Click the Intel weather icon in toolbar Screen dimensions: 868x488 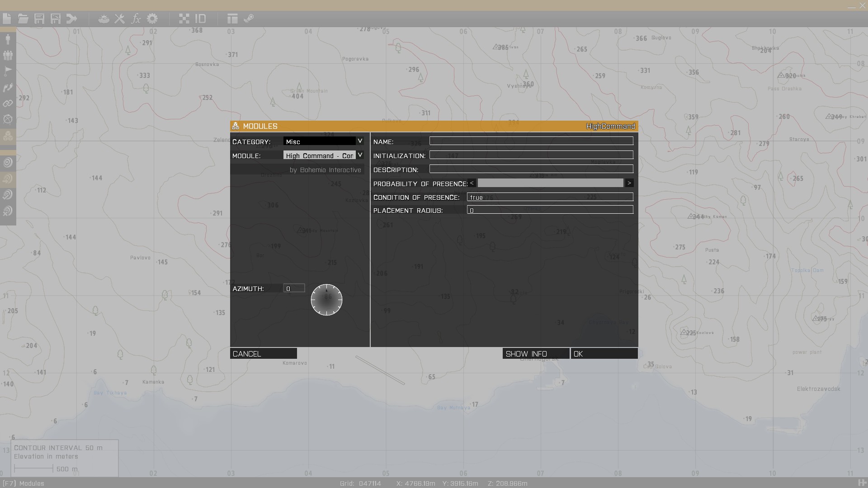104,19
